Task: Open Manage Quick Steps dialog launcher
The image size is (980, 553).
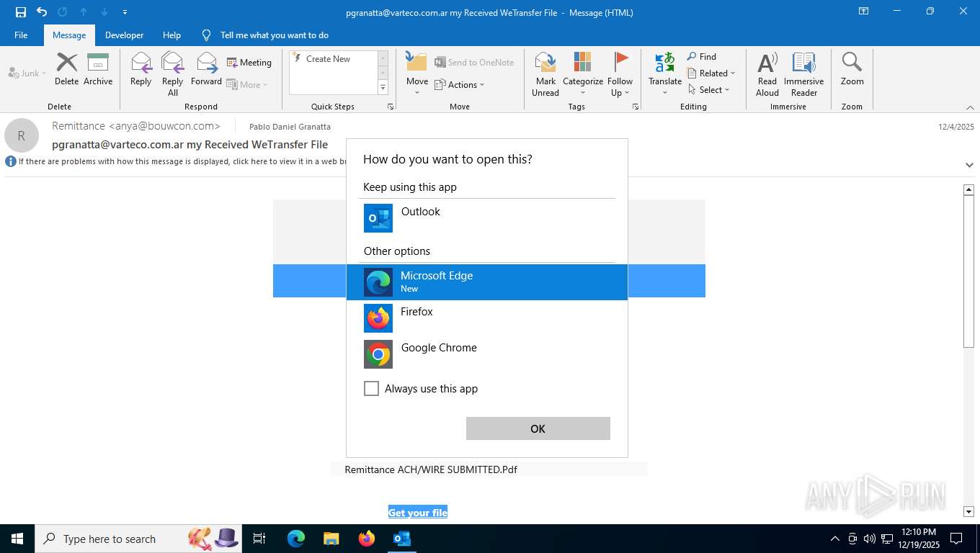Action: pyautogui.click(x=391, y=107)
